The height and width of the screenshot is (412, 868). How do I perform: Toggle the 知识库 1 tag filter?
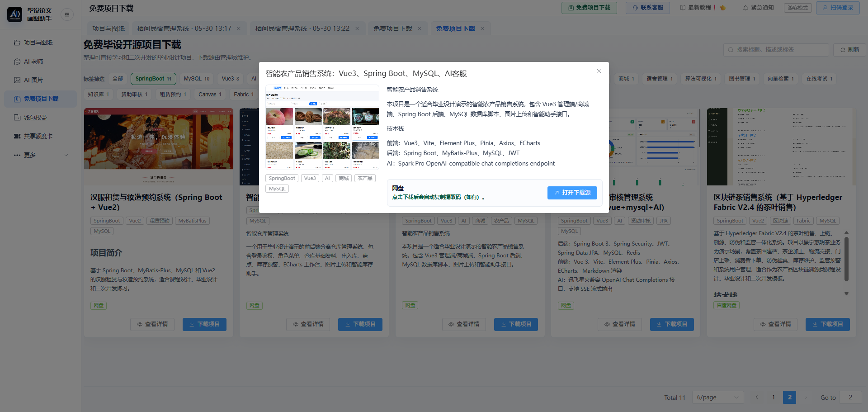pos(99,95)
